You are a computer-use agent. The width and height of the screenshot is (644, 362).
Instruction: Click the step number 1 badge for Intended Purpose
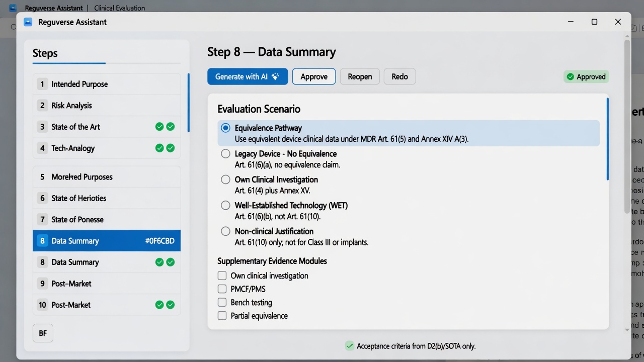pyautogui.click(x=43, y=84)
